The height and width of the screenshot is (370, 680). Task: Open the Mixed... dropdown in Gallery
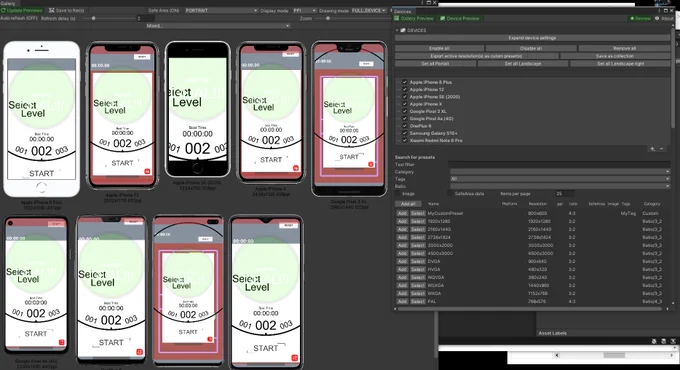[217, 26]
